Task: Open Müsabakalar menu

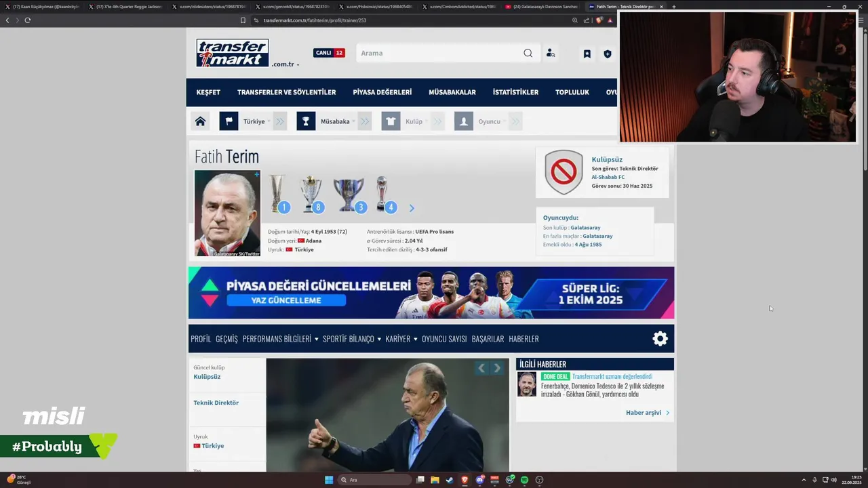Action: pos(452,92)
